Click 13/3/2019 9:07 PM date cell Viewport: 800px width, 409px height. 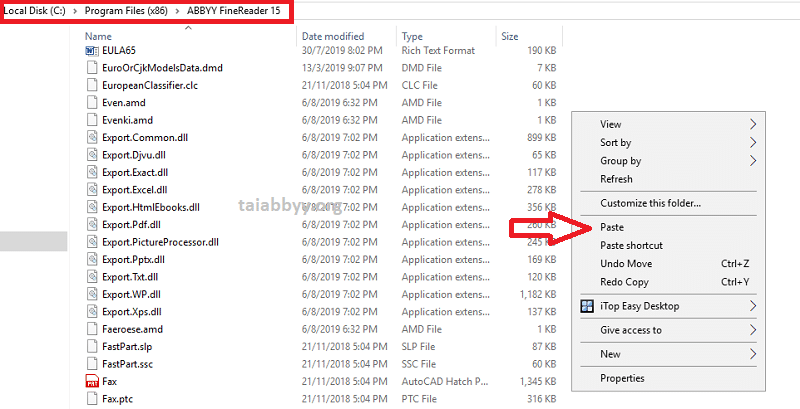[x=342, y=68]
